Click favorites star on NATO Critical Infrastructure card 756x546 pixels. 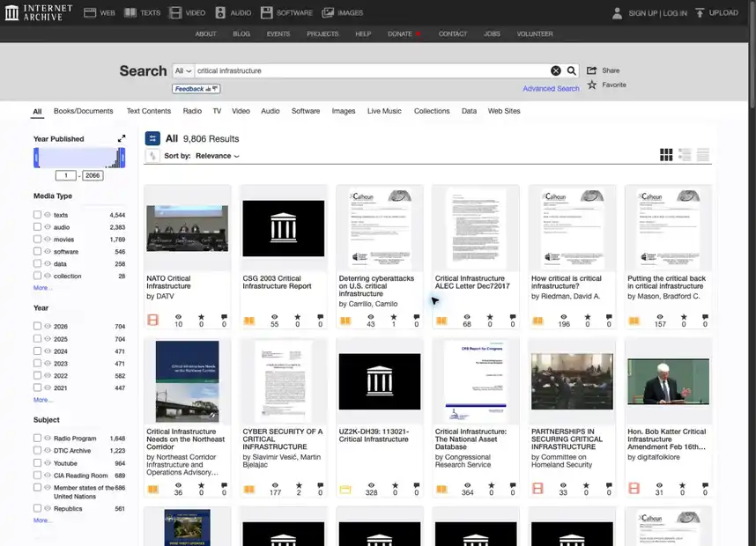click(201, 317)
